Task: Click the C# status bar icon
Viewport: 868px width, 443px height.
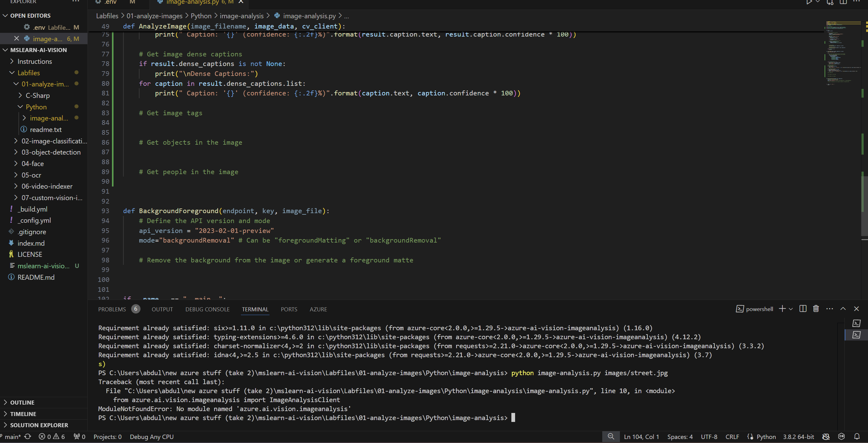Action: 841,436
